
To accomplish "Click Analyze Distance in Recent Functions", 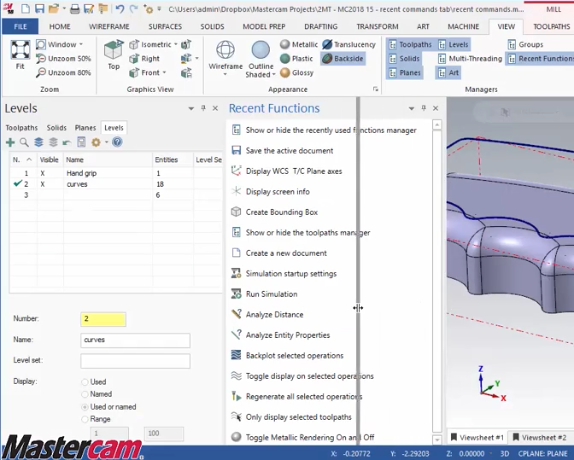I will (x=274, y=315).
